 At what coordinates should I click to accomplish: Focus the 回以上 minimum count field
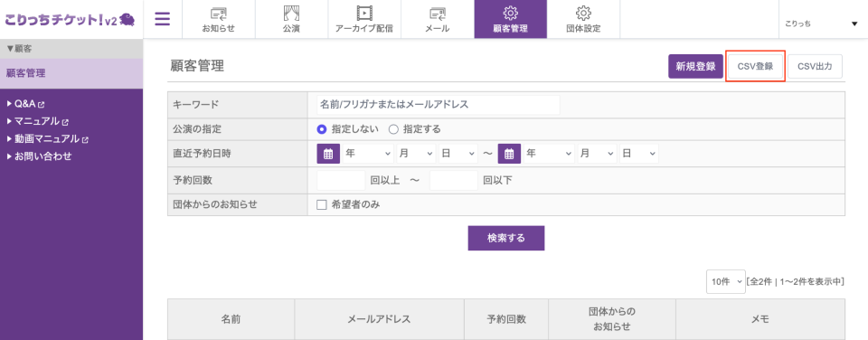(341, 181)
